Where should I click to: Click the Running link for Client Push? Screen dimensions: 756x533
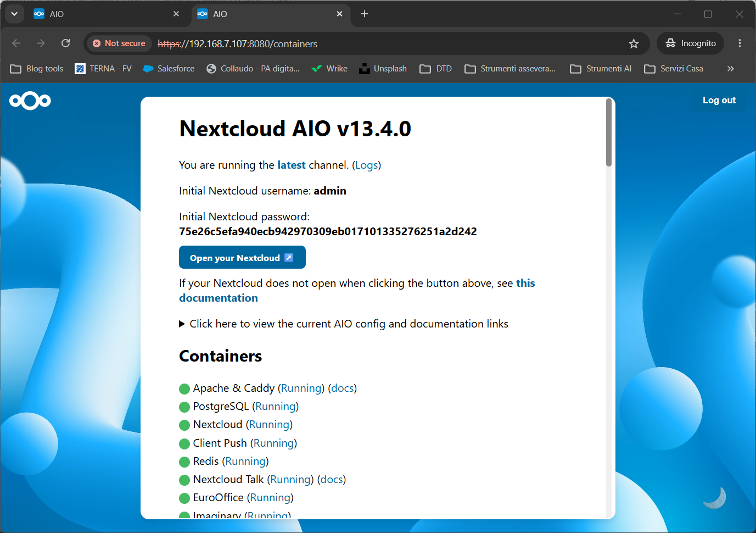273,443
